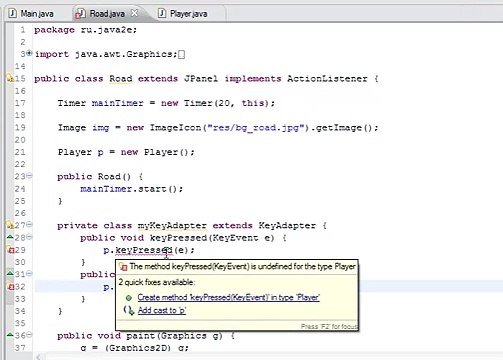
Task: Click the Road.java file icon with error
Action: point(80,14)
